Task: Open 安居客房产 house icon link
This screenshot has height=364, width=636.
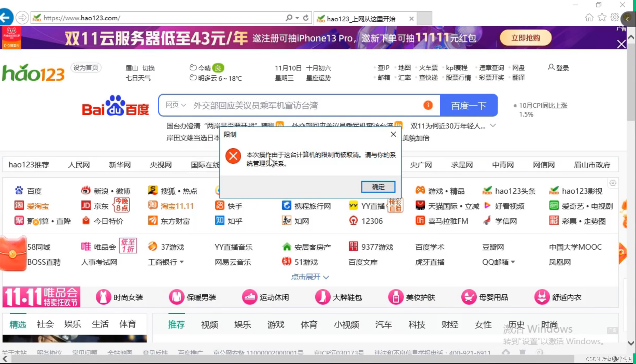Action: click(x=286, y=247)
